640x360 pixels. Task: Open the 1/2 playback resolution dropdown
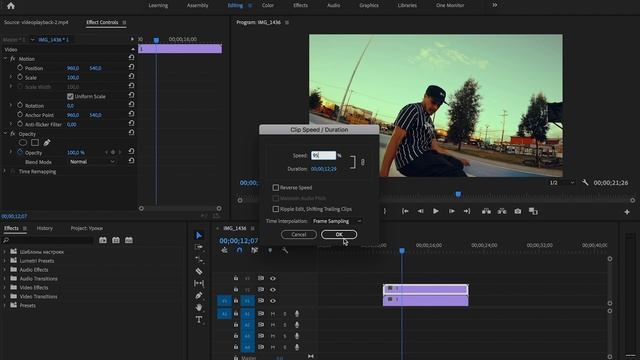[562, 182]
